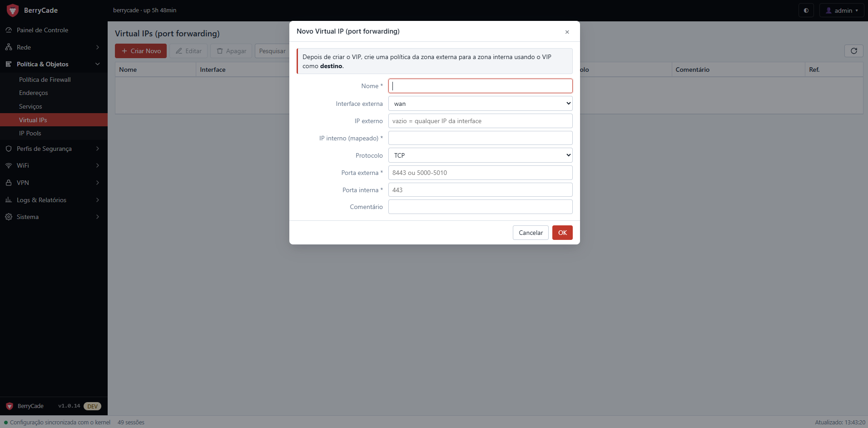Open the Interface externa dropdown
The height and width of the screenshot is (428, 868).
point(481,104)
